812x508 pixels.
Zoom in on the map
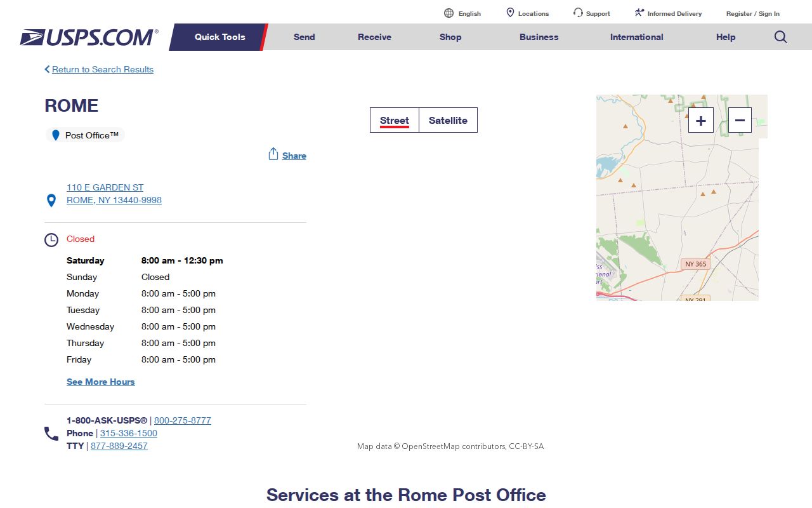click(701, 120)
